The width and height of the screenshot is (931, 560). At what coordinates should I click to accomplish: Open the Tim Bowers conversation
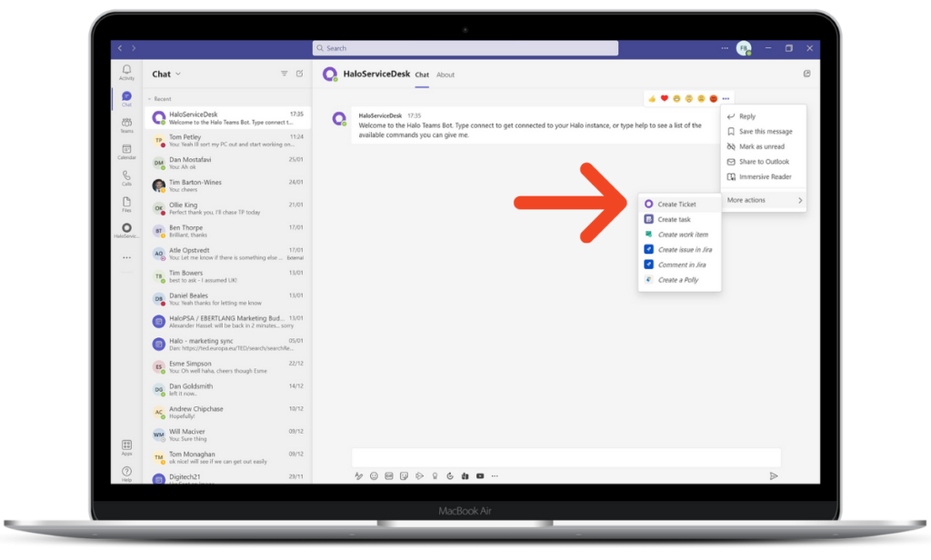(x=227, y=276)
